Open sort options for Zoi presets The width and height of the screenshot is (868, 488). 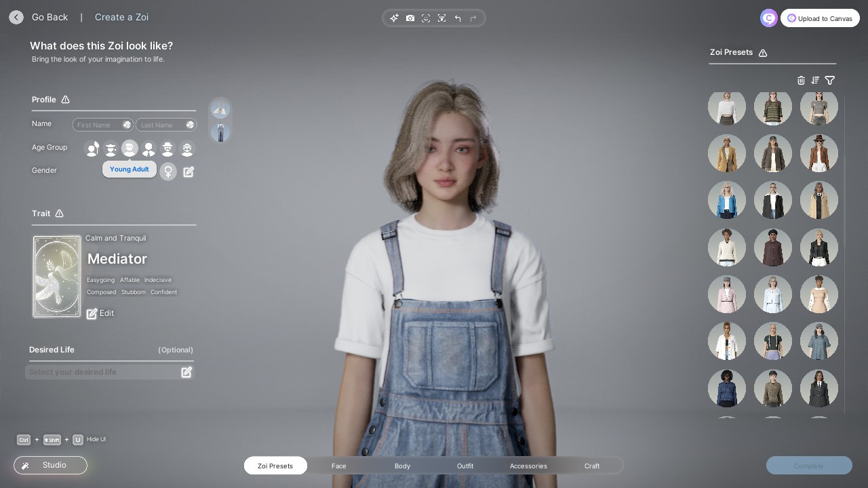tap(815, 80)
